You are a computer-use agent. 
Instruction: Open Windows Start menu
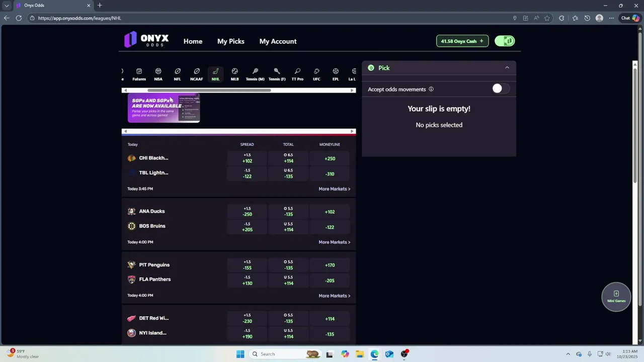click(240, 354)
